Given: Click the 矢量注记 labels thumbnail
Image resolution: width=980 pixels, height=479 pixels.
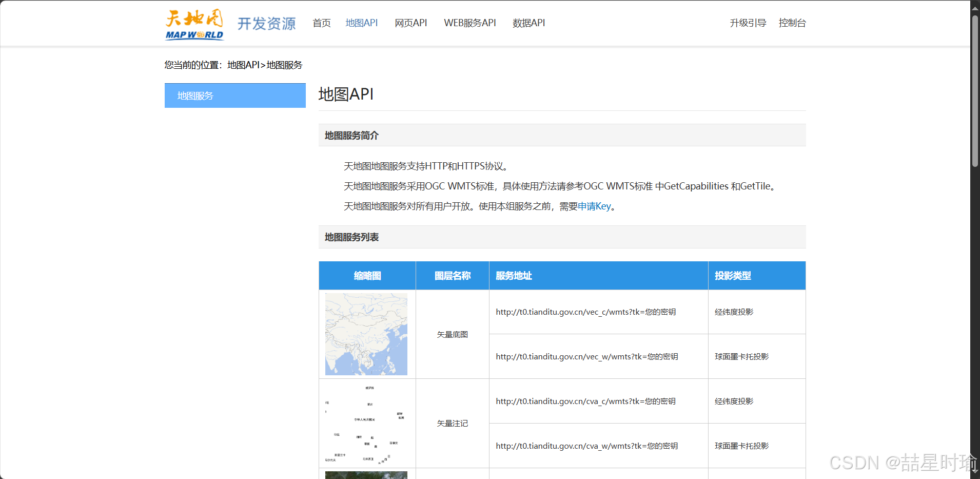Looking at the screenshot, I should tap(366, 424).
